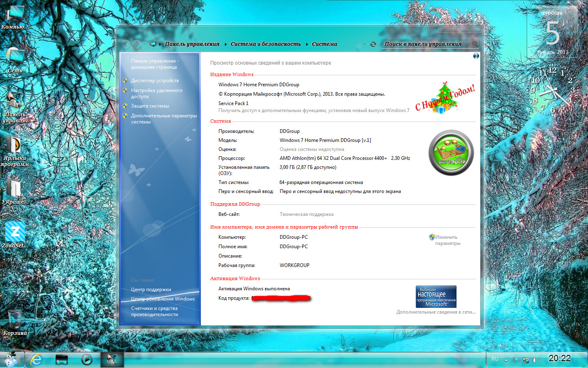The width and height of the screenshot is (588, 368).
Task: Click the shield icon beside Диспетчер устройств
Action: pyautogui.click(x=125, y=81)
